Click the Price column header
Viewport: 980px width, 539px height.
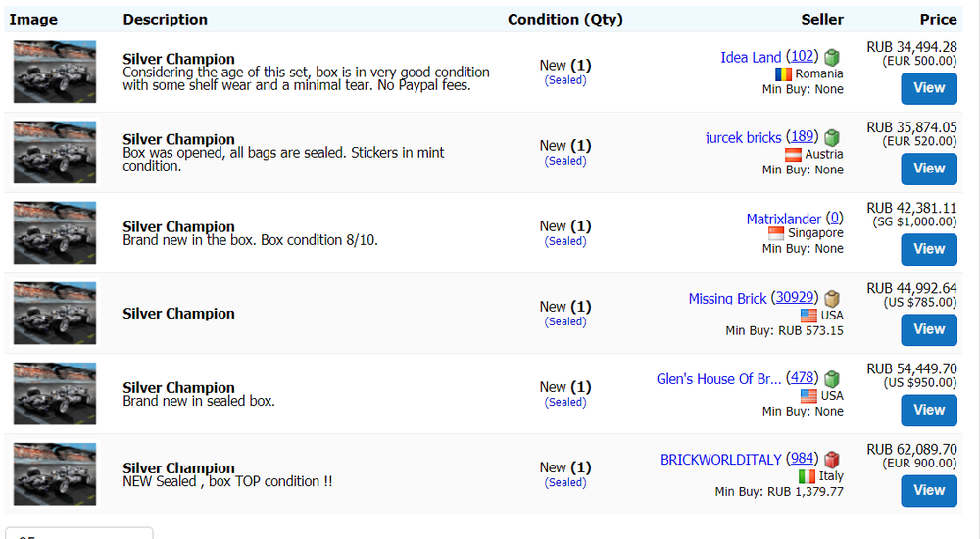pyautogui.click(x=938, y=19)
